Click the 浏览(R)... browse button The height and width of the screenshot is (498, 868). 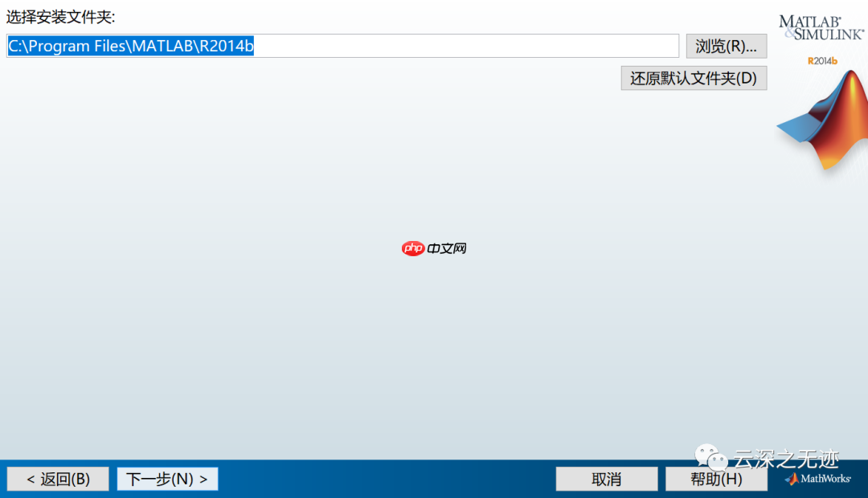pos(726,47)
